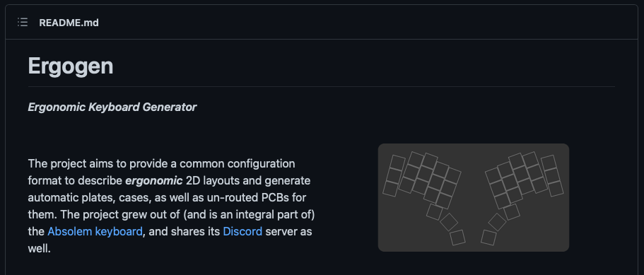
Task: Click the right outer pinky column keys
Action: pyautogui.click(x=552, y=175)
